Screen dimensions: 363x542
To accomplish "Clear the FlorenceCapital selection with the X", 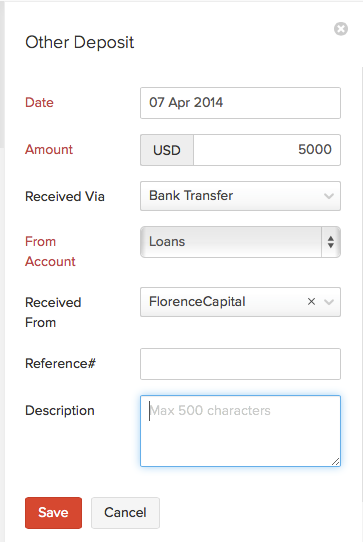I will (x=311, y=301).
